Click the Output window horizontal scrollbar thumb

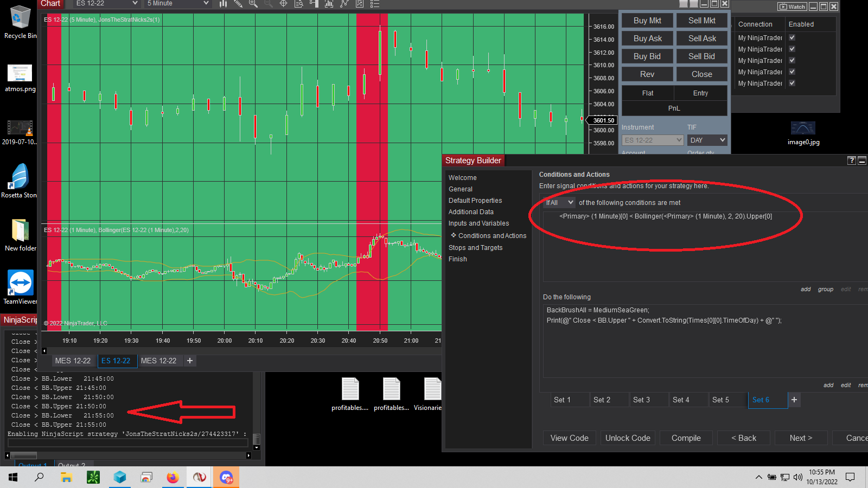24,455
